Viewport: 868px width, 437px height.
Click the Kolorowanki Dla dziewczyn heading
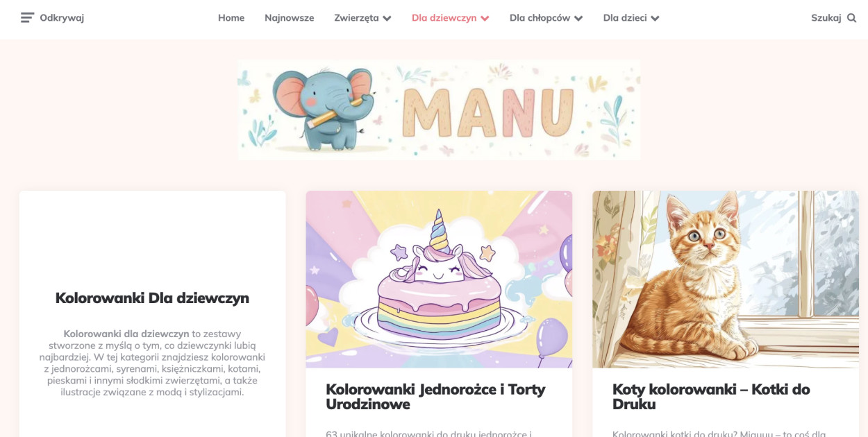(152, 298)
